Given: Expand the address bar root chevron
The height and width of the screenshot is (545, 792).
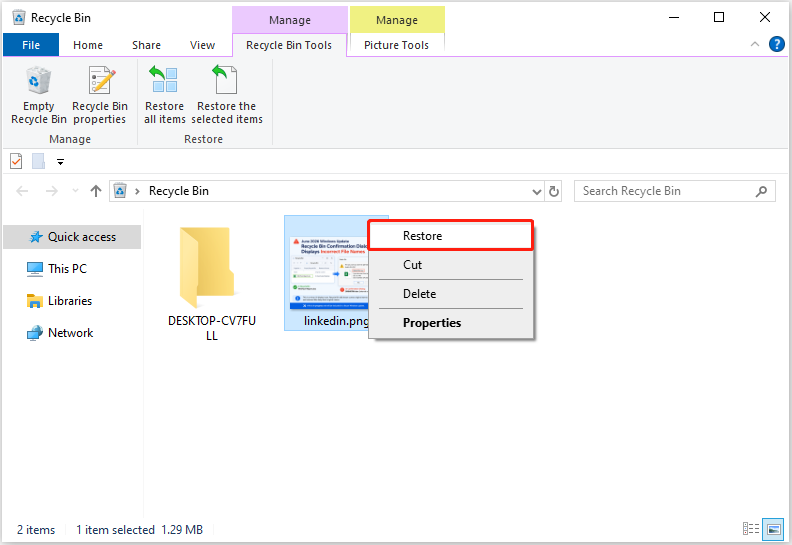Looking at the screenshot, I should click(137, 191).
